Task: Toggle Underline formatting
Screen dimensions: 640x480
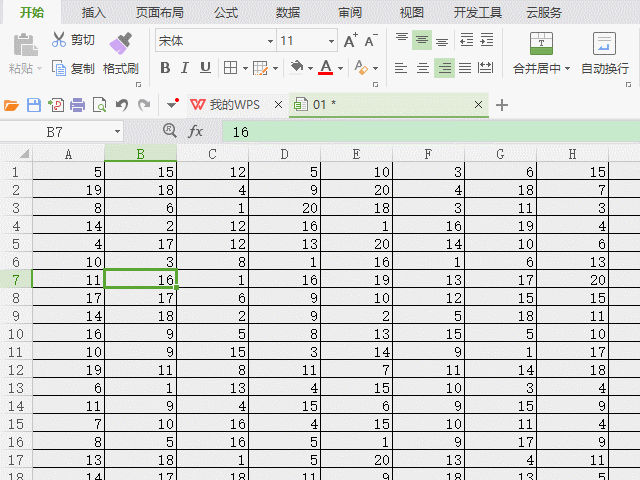Action: pyautogui.click(x=205, y=68)
